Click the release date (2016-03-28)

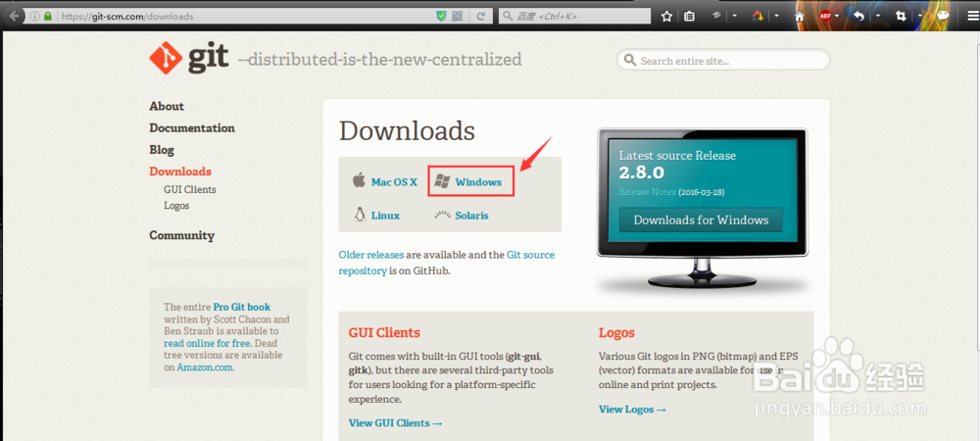pyautogui.click(x=702, y=192)
